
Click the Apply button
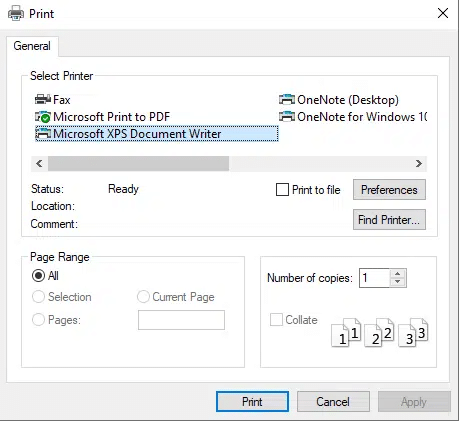click(x=414, y=402)
